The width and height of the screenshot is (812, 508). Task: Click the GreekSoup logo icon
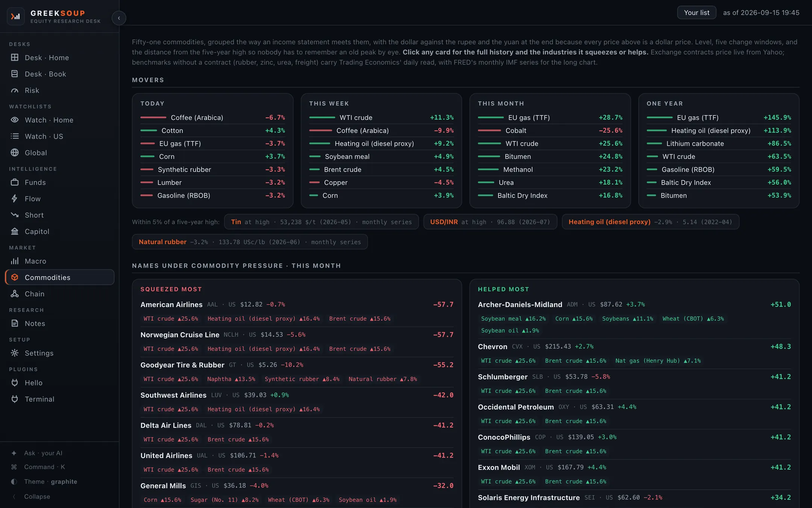(x=15, y=17)
